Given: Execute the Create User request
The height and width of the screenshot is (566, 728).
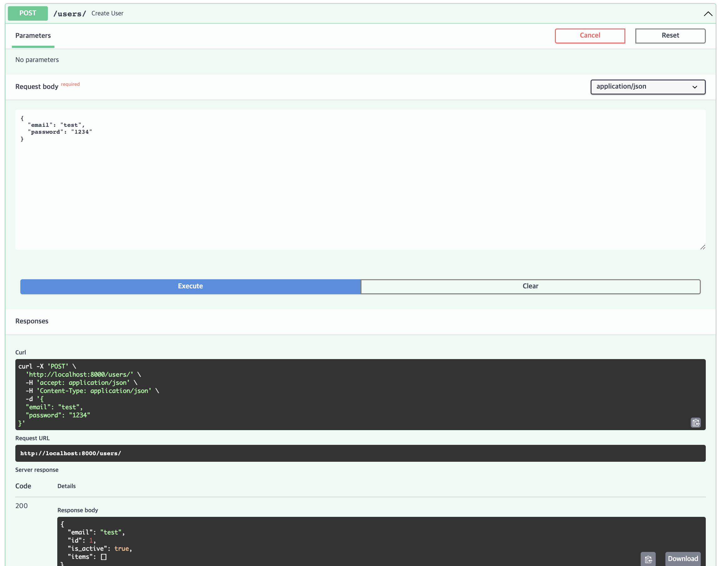Looking at the screenshot, I should pyautogui.click(x=190, y=286).
